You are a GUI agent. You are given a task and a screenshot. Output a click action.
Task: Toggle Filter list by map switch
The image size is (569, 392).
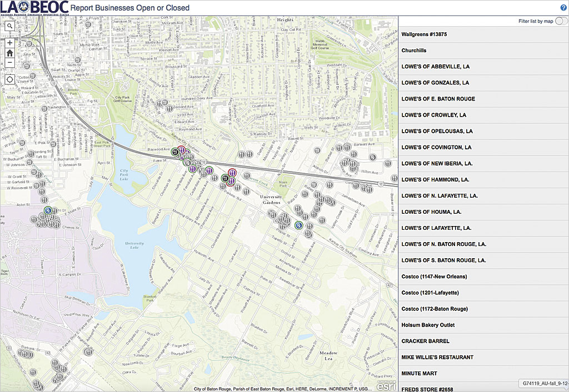click(561, 21)
